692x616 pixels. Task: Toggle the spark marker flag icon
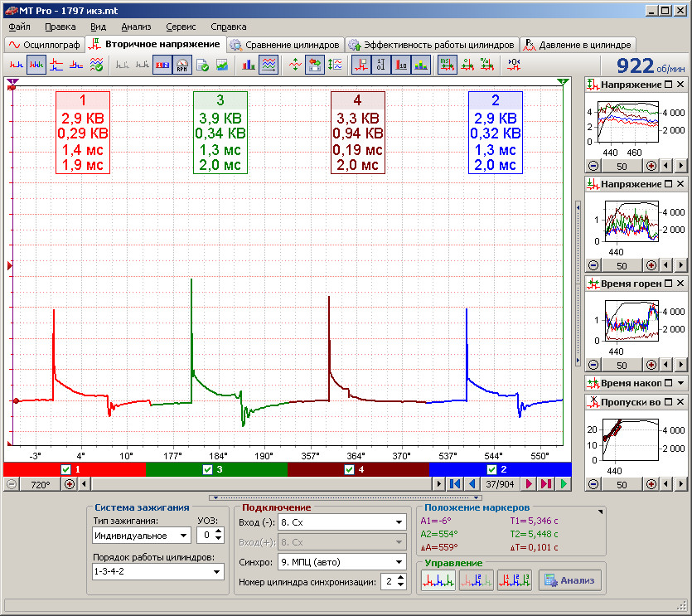[x=361, y=65]
